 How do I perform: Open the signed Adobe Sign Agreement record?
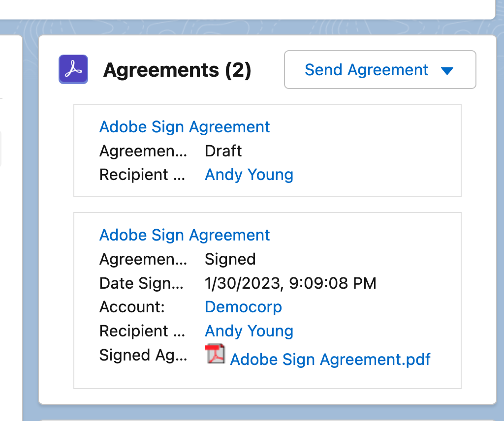coord(185,235)
